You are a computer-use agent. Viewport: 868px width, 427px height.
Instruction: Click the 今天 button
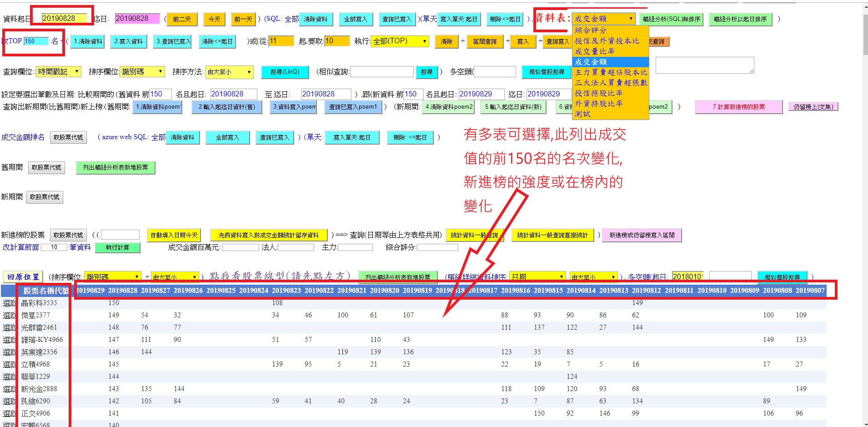[214, 19]
